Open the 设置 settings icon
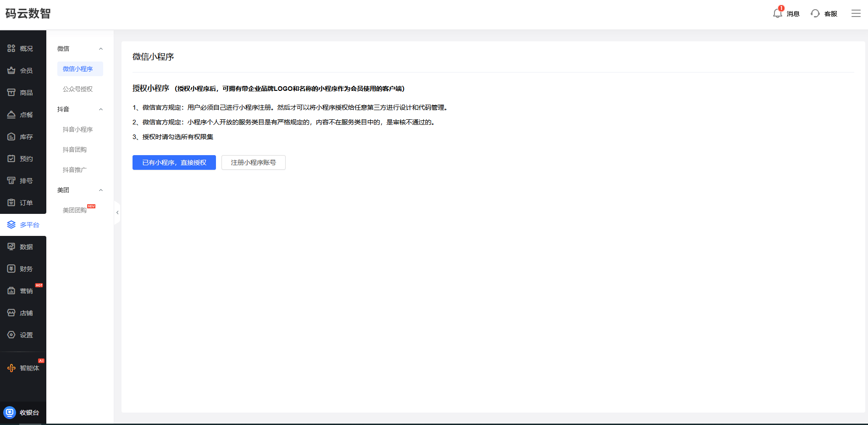The height and width of the screenshot is (425, 868). tap(11, 335)
